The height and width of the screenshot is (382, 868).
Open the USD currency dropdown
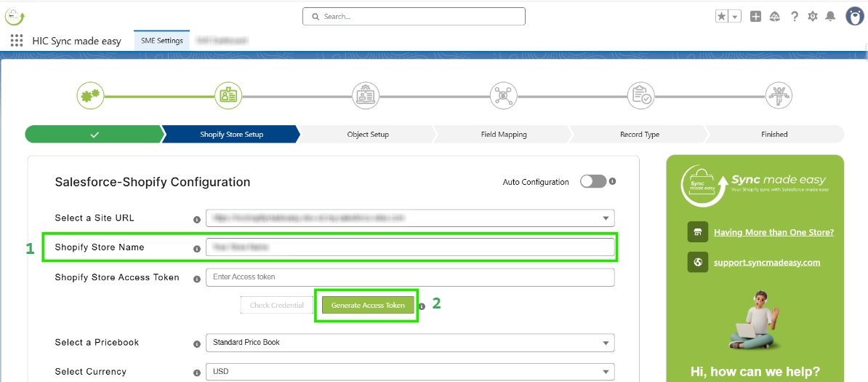click(410, 372)
